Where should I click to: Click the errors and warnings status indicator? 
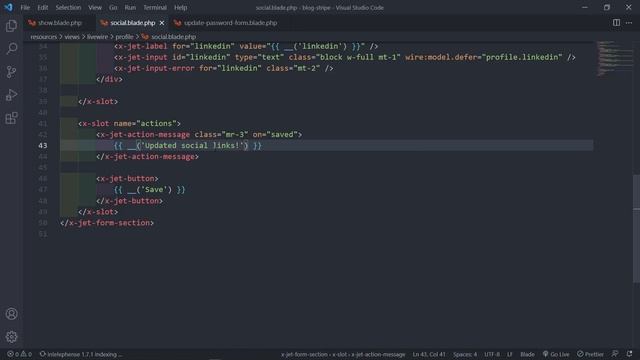tap(19, 354)
